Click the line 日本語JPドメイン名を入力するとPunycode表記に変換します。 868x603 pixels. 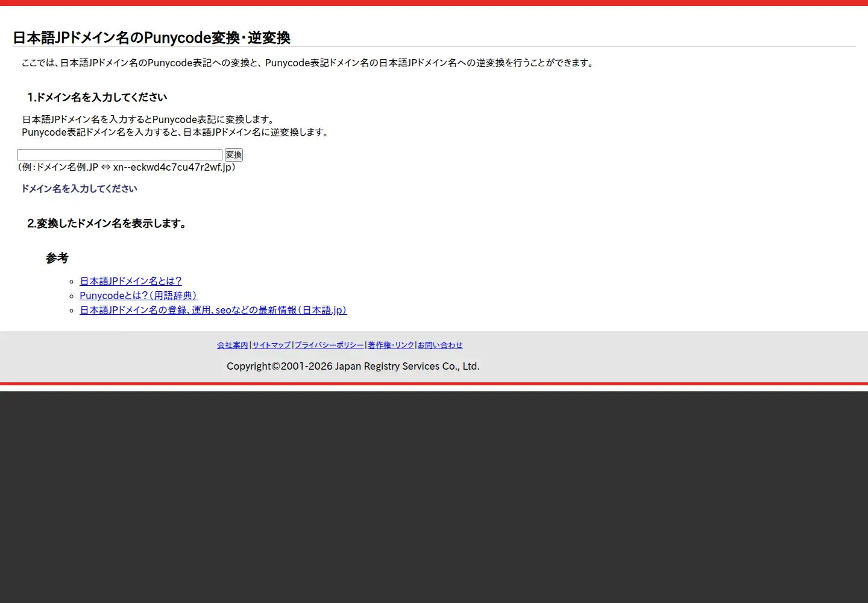point(149,119)
